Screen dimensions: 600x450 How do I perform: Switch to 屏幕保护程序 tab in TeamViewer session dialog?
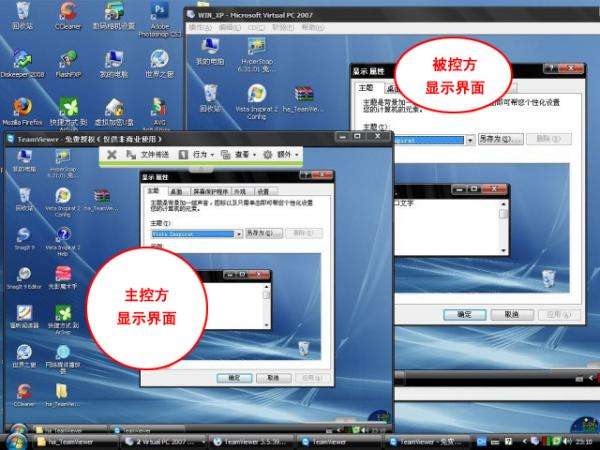click(210, 191)
